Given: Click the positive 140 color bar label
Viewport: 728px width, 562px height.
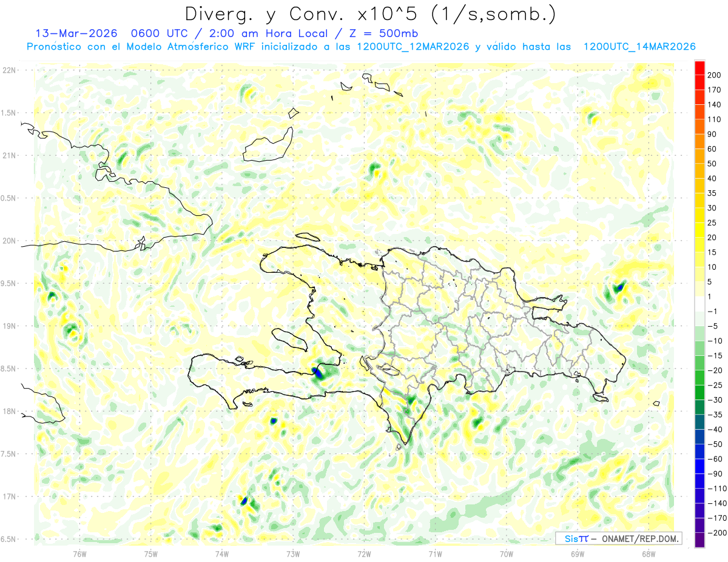Looking at the screenshot, I should pos(715,104).
